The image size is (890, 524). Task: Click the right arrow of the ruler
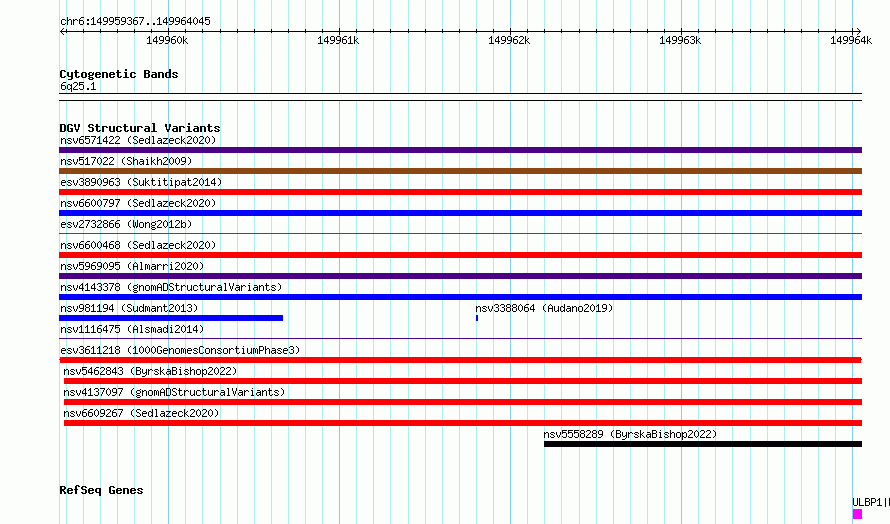858,31
